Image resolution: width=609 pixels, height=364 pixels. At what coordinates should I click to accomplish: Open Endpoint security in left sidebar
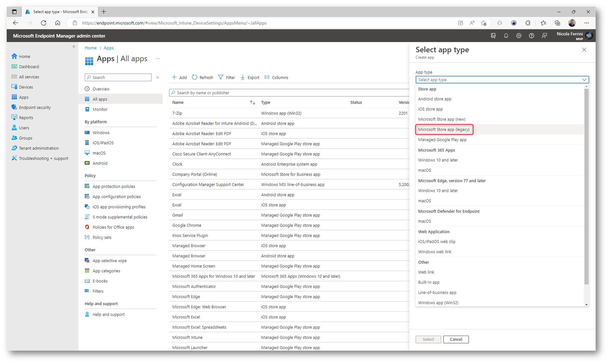click(x=35, y=108)
